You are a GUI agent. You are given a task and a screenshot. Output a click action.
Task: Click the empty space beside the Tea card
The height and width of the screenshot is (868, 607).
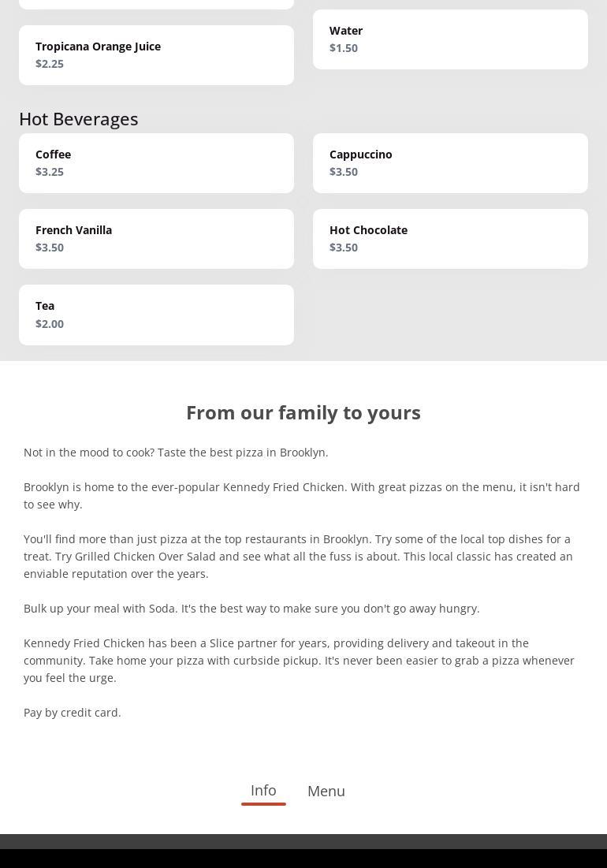[x=450, y=315]
